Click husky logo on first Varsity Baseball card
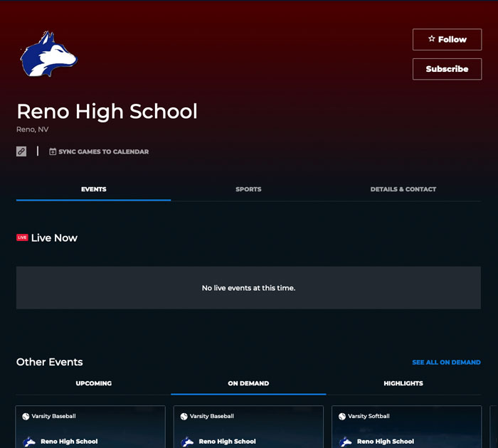The width and height of the screenshot is (498, 448). pos(29,442)
